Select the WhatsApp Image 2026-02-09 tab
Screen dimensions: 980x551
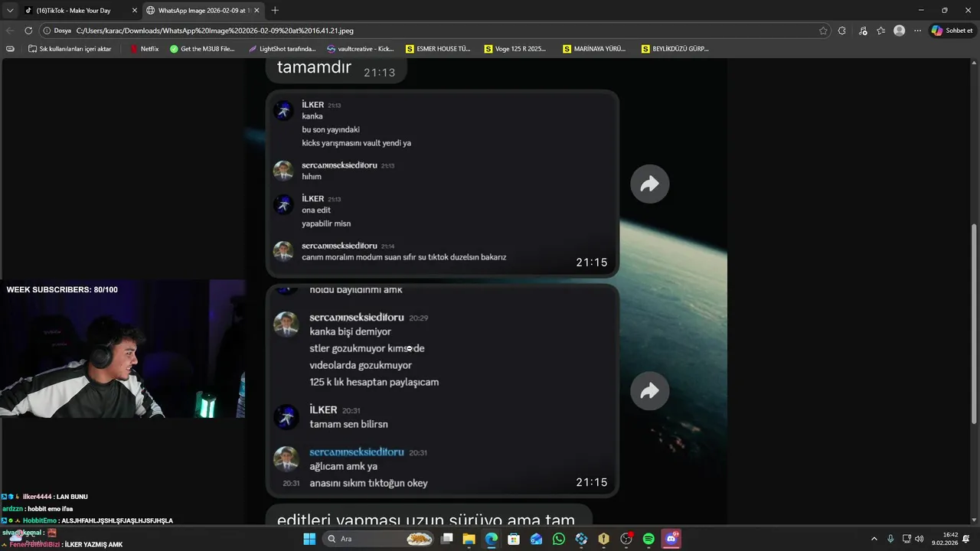pyautogui.click(x=203, y=11)
